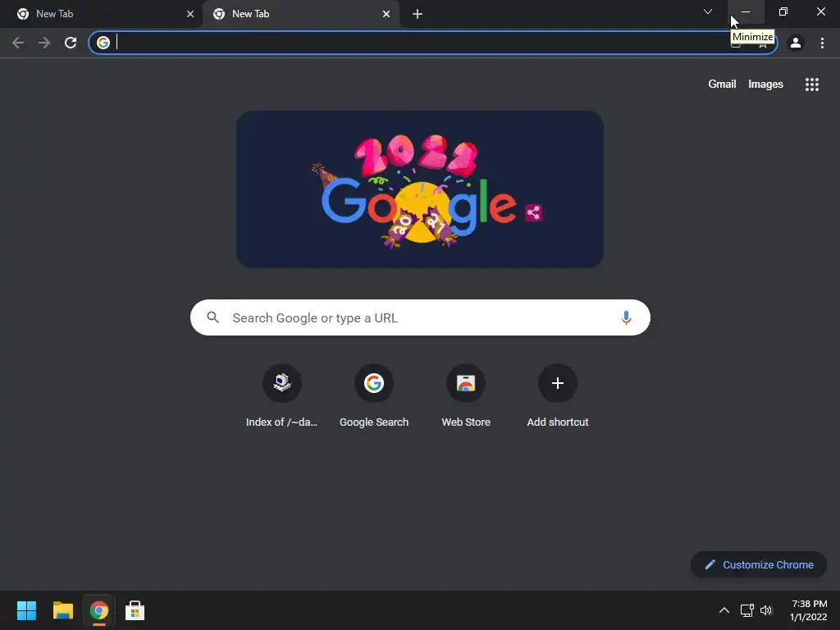Click the Google icon in address bar

103,43
